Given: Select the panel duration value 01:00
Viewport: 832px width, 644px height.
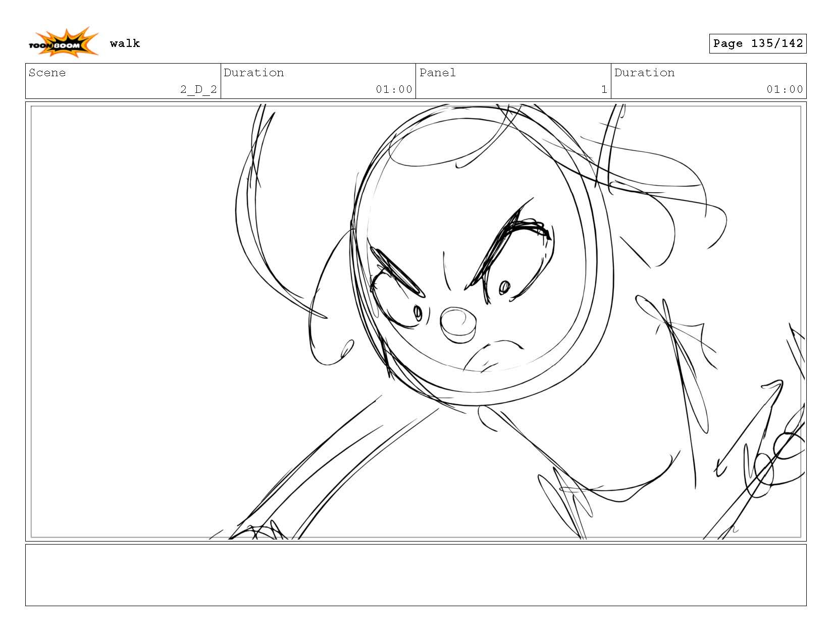Looking at the screenshot, I should [x=785, y=89].
